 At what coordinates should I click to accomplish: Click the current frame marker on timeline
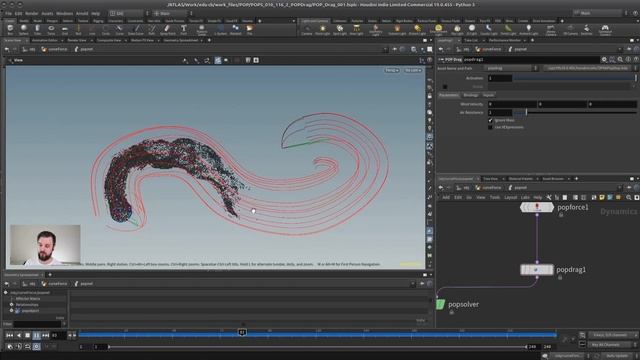coord(242,333)
